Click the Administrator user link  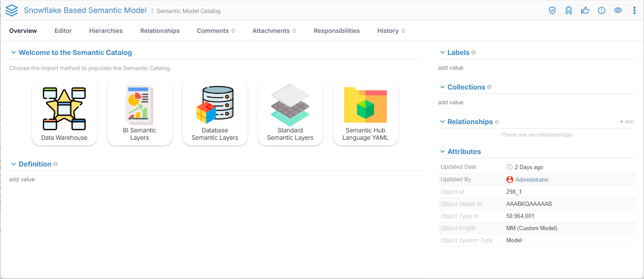531,180
